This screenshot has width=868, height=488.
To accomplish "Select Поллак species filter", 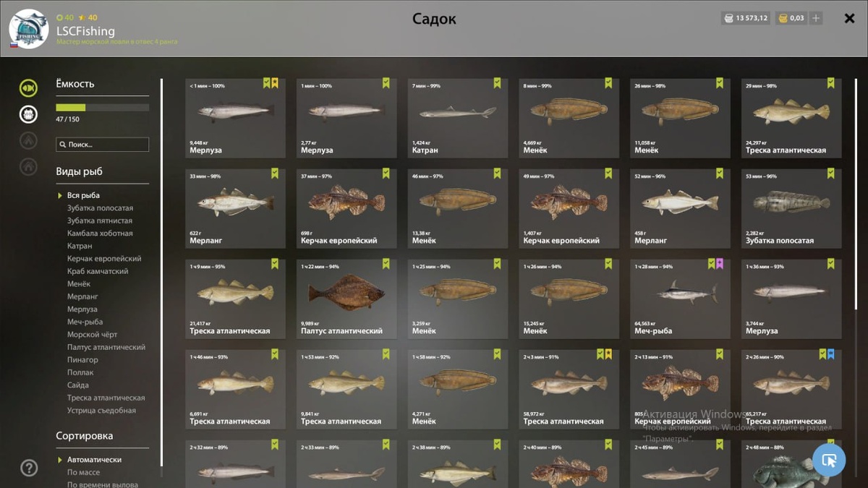I will [80, 372].
